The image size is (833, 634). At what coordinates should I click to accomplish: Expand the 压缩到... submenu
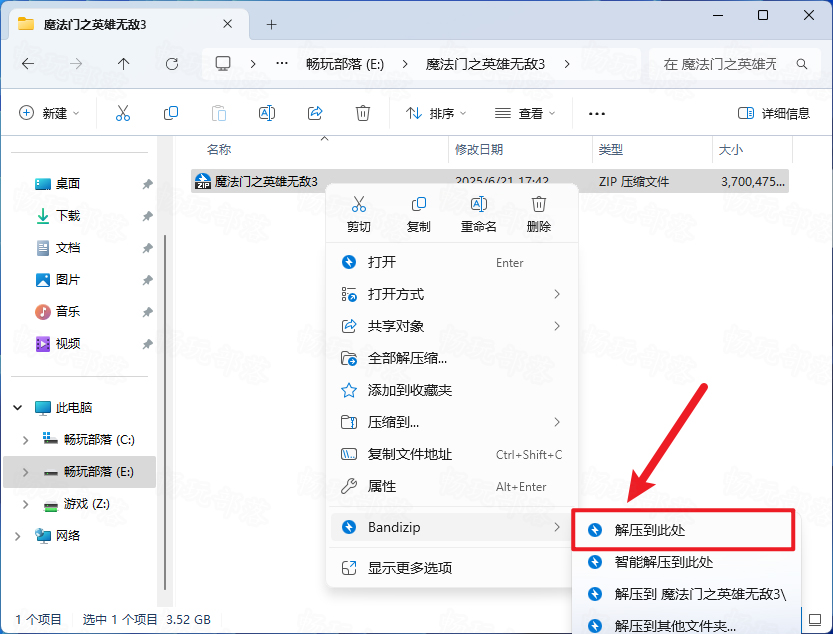557,422
